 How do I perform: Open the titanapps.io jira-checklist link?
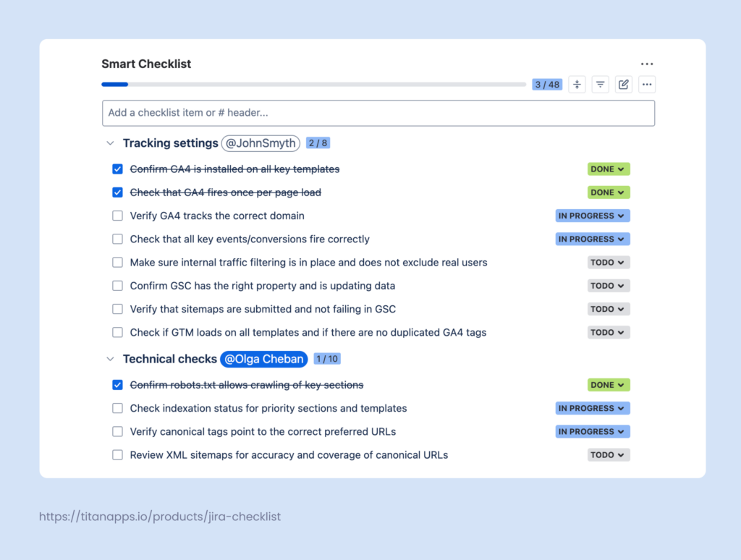[x=159, y=516]
